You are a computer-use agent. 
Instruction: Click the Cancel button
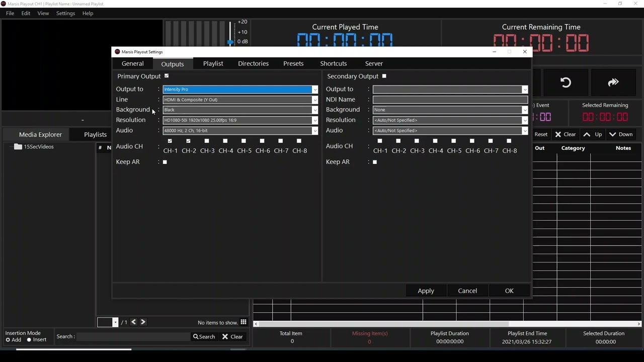[x=467, y=291]
